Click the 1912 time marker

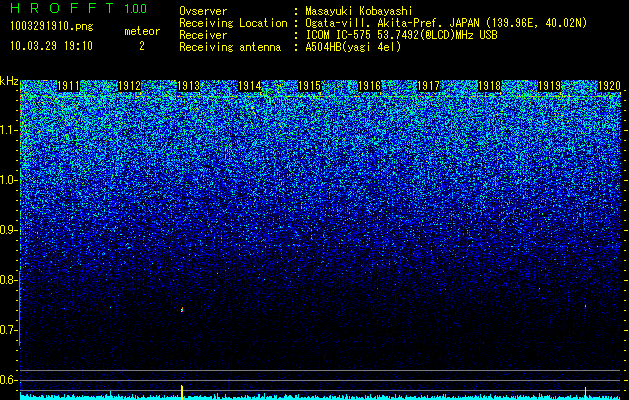130,86
